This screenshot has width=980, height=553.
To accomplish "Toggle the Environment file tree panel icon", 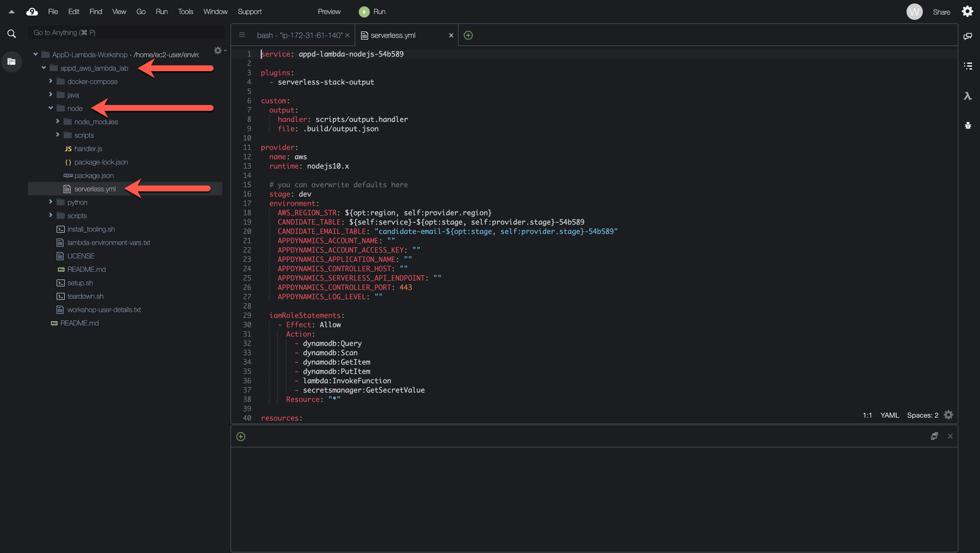I will click(x=11, y=62).
